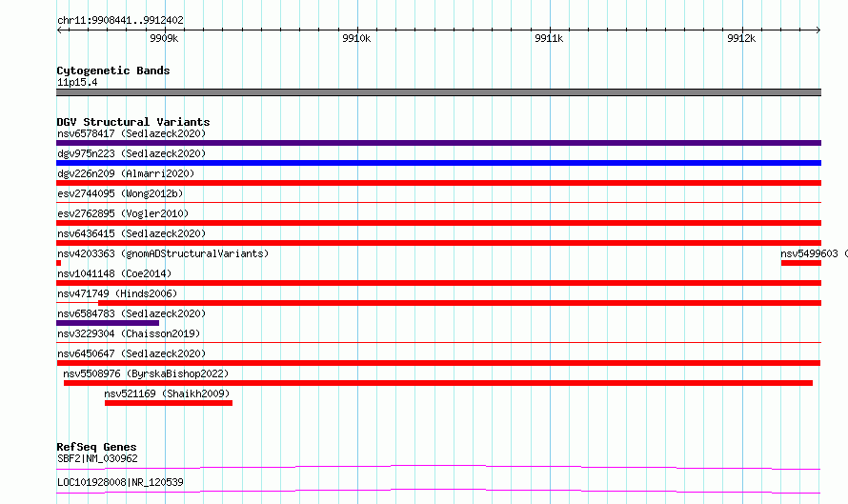Click the thin red line under the esv2744095 label
Screen dimensions: 848x504
tap(438, 202)
